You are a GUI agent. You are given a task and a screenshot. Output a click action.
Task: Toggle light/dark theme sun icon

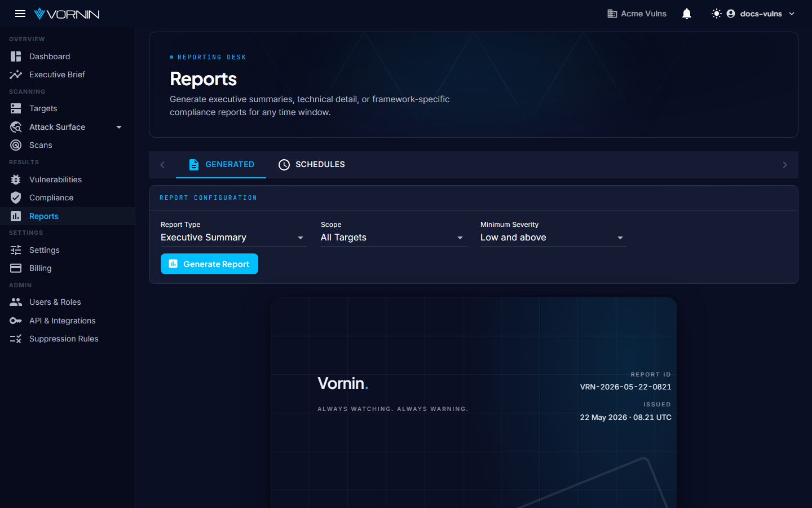717,14
